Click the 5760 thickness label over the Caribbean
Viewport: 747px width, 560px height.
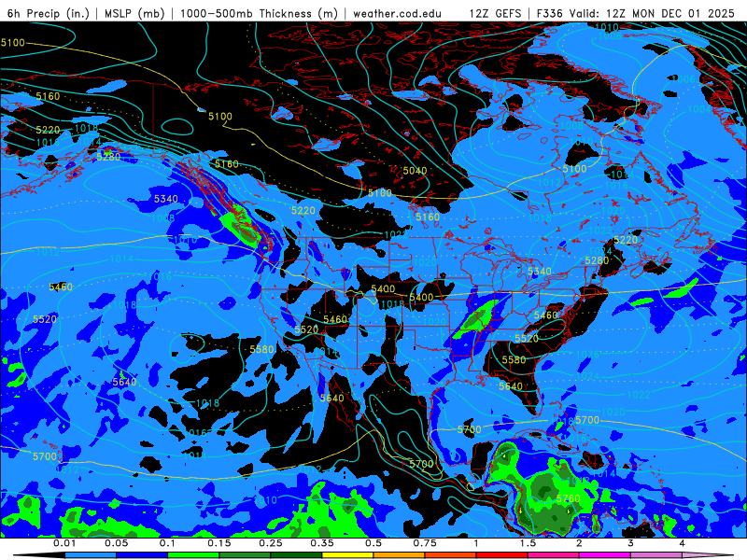[x=569, y=498]
